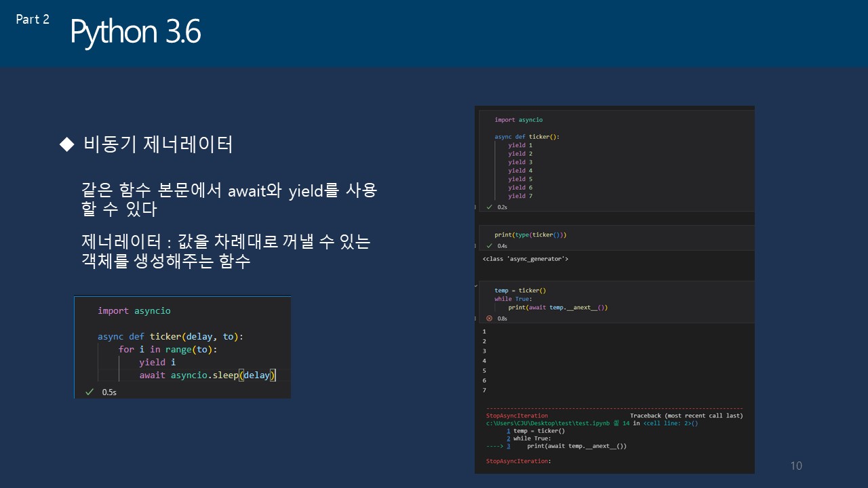Click red error icon next to 0.8s
Screen dimensions: 868x488
(x=489, y=318)
